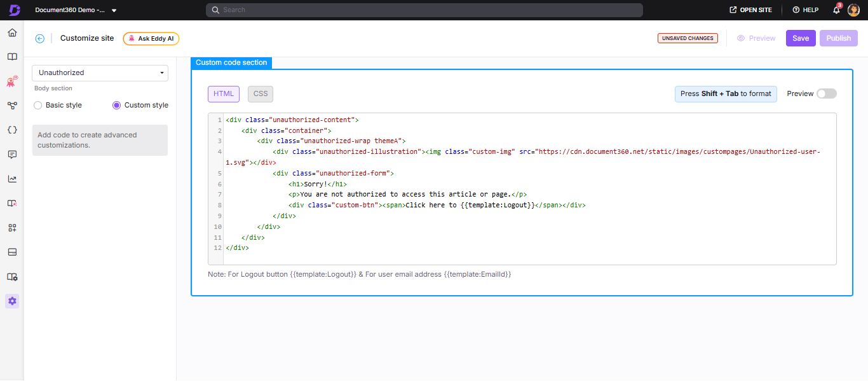Open the Documentation book icon in sidebar
The width and height of the screenshot is (868, 381).
[x=12, y=57]
